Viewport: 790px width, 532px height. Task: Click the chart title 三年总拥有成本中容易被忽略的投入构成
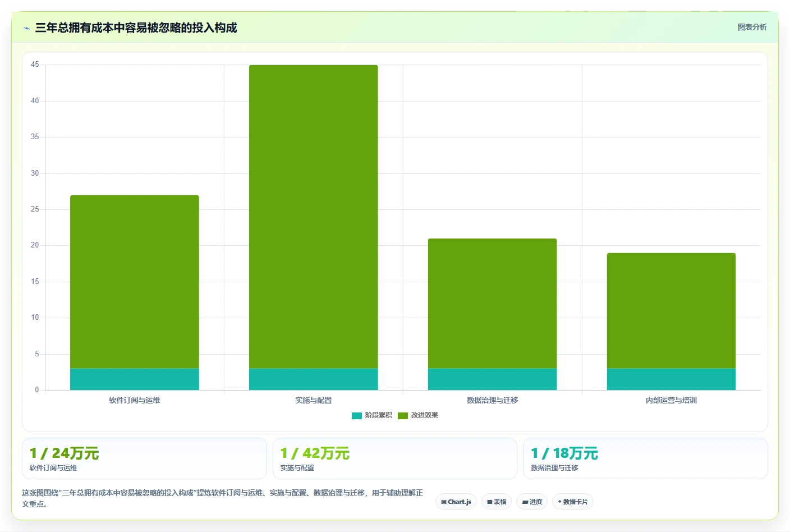(136, 27)
